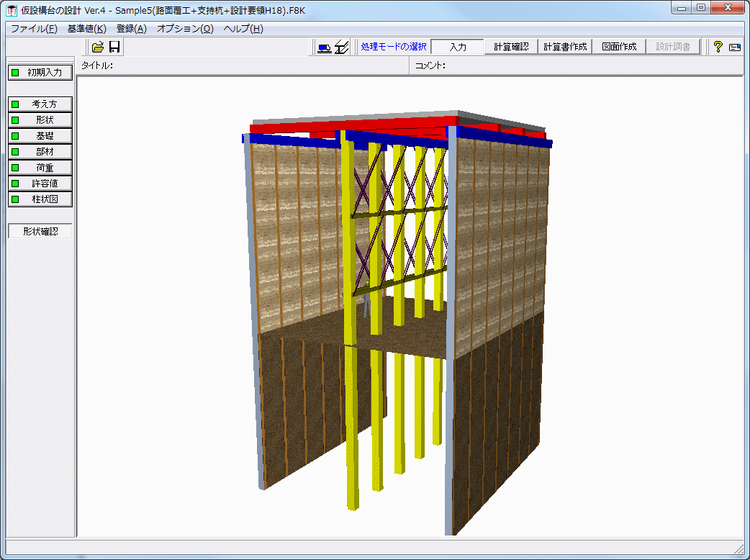
Task: Switch to 計算確認 processing mode
Action: (x=511, y=47)
